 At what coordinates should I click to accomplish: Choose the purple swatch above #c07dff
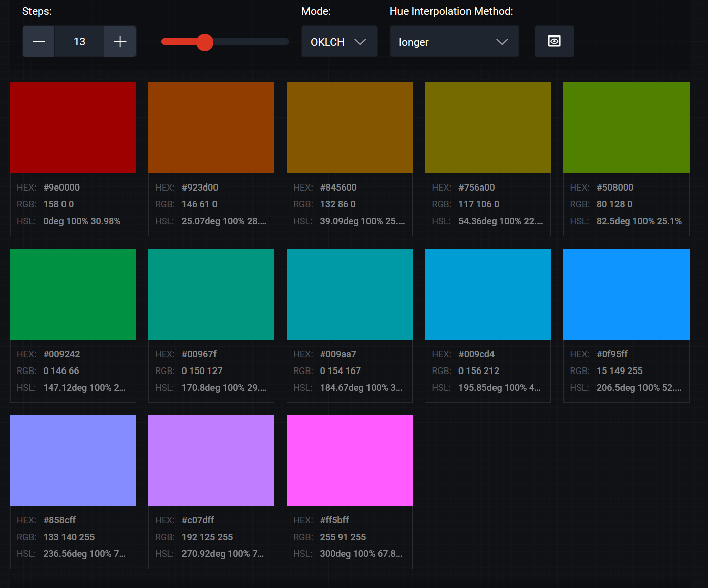click(211, 460)
